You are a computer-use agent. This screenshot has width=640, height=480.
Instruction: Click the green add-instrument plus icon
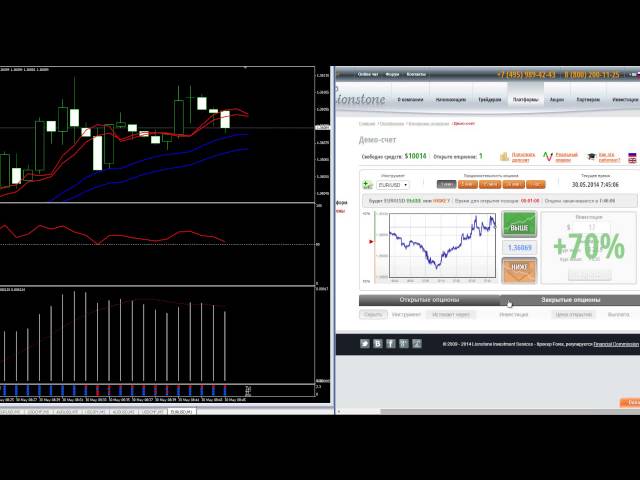coord(367,185)
